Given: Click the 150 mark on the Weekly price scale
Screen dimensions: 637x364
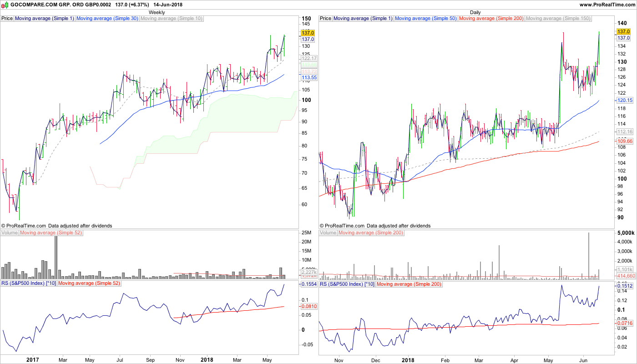Looking at the screenshot, I should coord(307,19).
